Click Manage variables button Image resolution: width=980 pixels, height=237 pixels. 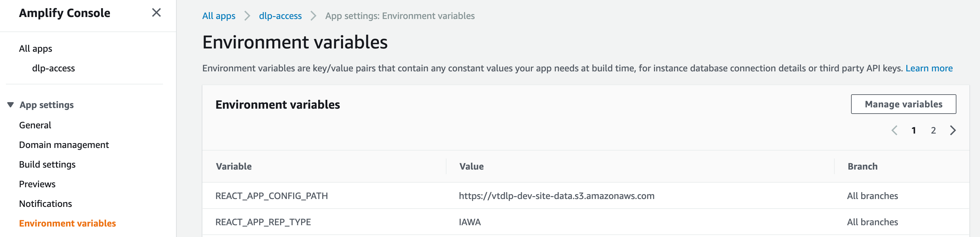tap(903, 104)
